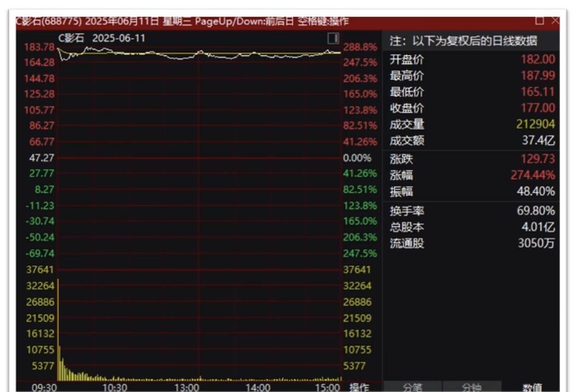Click the tall opening volume bar at 09:30
The width and height of the screenshot is (576, 392).
point(58,328)
